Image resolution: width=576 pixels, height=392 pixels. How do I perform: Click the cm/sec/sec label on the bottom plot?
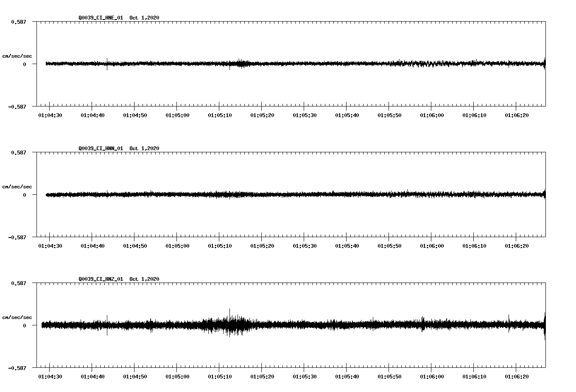click(17, 316)
